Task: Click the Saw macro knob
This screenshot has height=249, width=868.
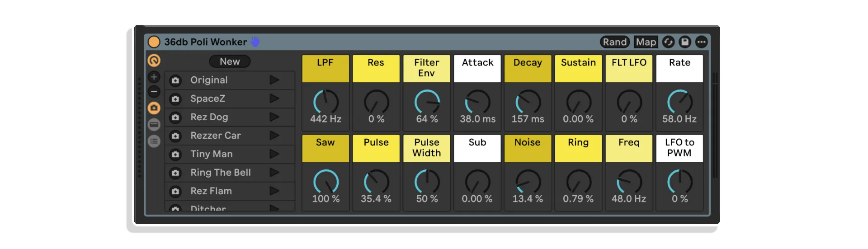Action: [x=325, y=182]
